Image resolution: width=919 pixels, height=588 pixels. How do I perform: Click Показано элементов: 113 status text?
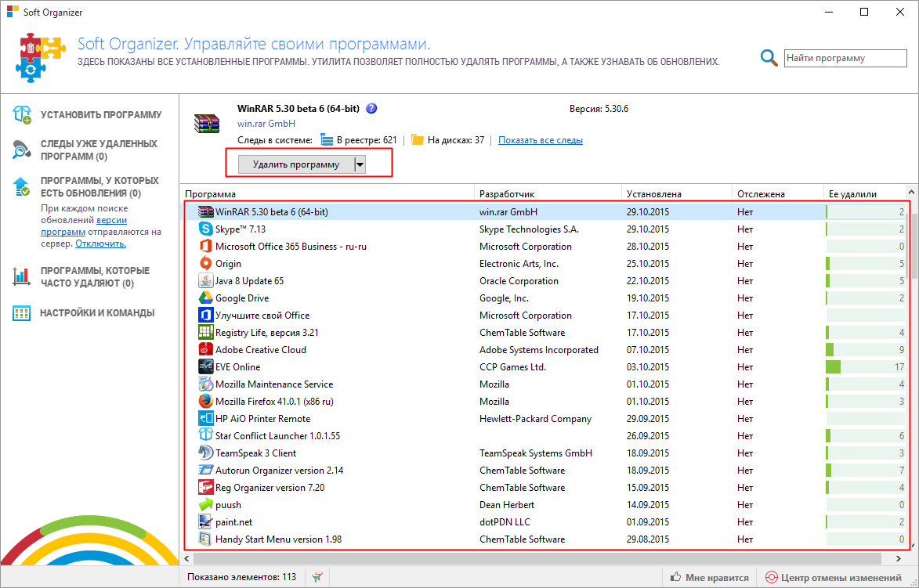241,577
